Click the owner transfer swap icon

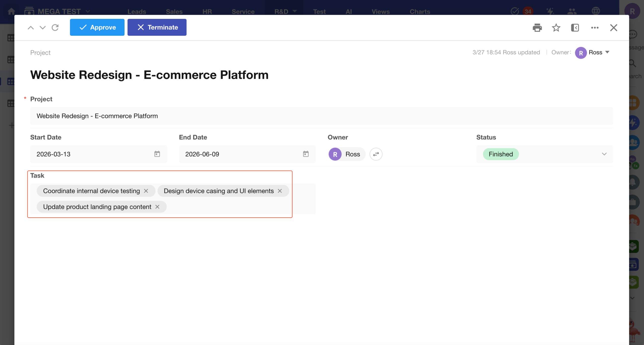click(x=376, y=154)
